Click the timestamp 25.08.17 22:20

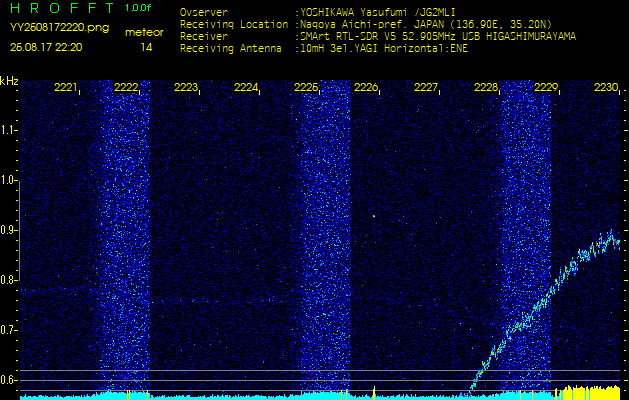click(46, 48)
